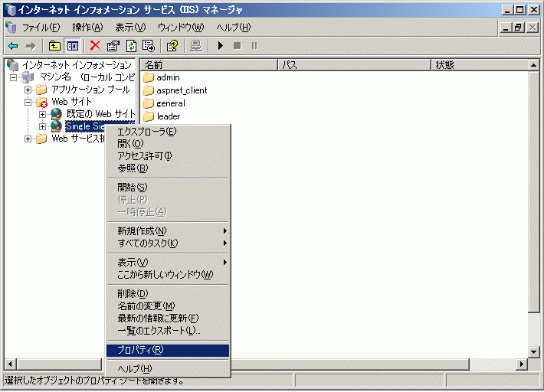Collapse the マシン名 tree node
Image resolution: width=544 pixels, height=392 pixels.
tap(13, 77)
